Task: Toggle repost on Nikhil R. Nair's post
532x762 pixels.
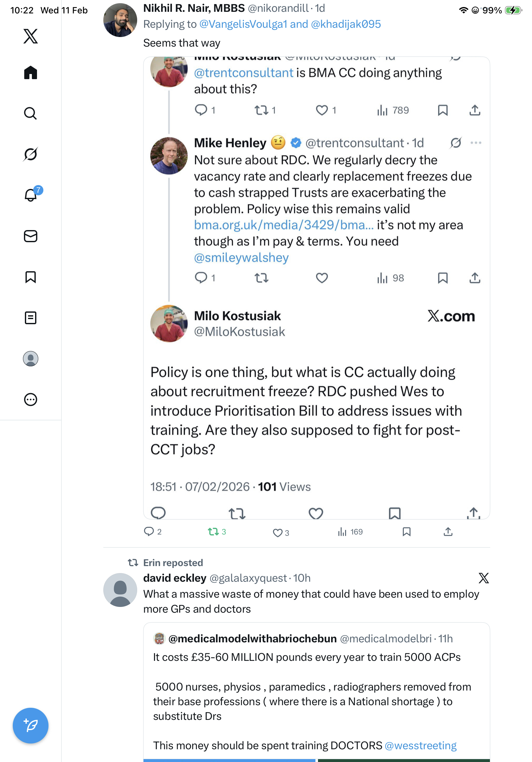Action: 213,532
